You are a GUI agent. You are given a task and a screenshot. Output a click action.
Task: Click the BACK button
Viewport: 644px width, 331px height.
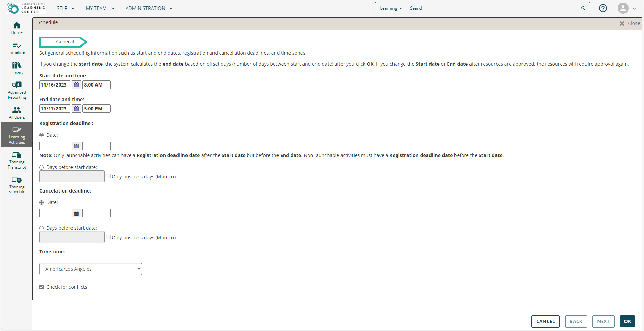(x=576, y=321)
